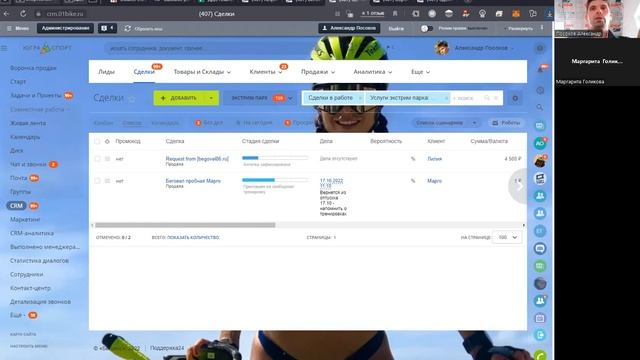Click Администрирование in admin panel

coord(65,28)
